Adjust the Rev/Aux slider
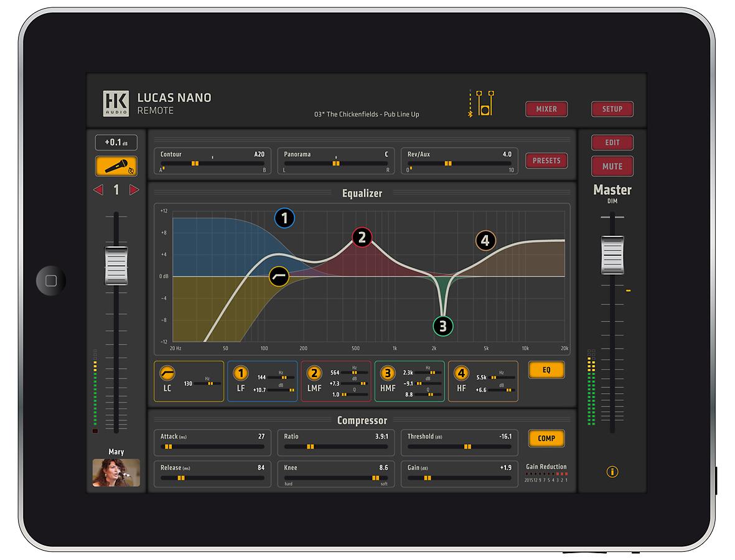Viewport: 735px width, 560px height. click(x=459, y=164)
